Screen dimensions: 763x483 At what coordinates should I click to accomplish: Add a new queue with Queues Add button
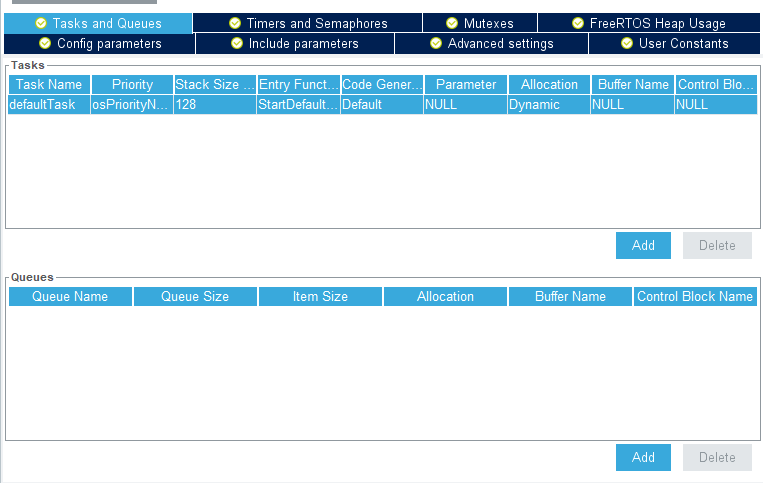[643, 458]
